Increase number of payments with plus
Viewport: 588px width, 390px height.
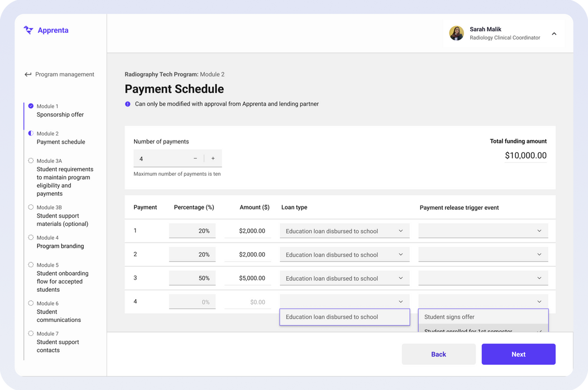(x=213, y=158)
